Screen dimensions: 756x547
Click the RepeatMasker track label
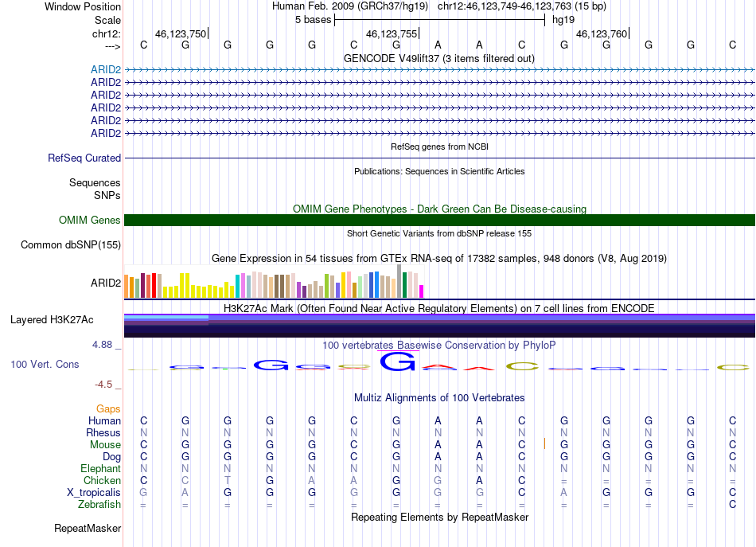tap(88, 528)
